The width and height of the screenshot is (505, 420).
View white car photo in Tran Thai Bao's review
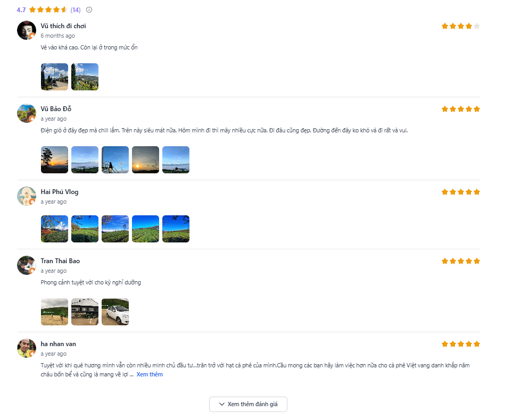[x=115, y=312]
